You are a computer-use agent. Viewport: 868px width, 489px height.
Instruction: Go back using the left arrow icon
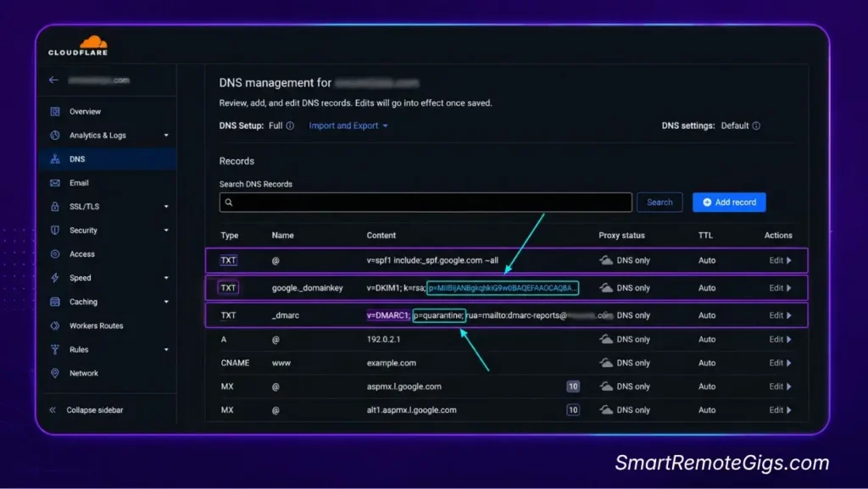click(53, 81)
